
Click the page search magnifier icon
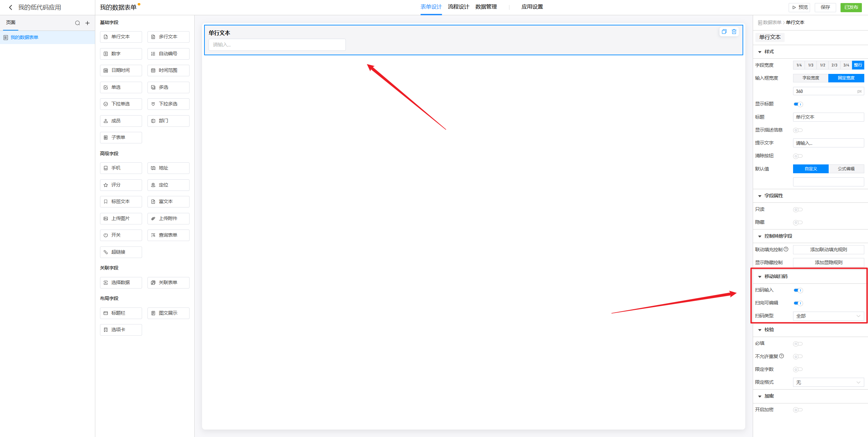[x=77, y=23]
